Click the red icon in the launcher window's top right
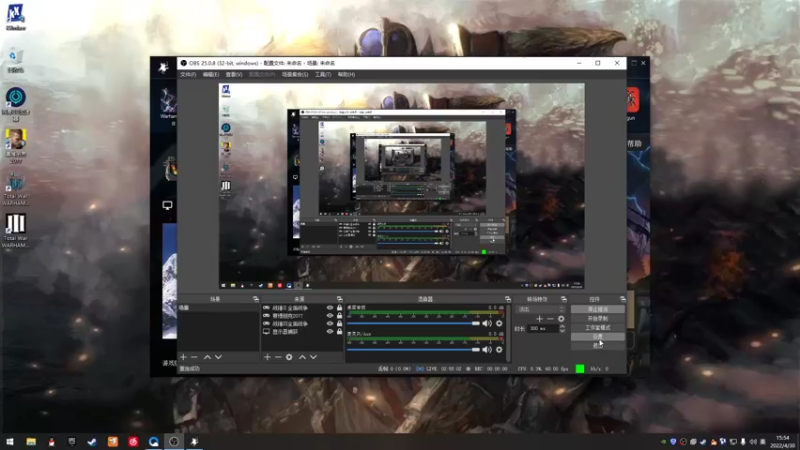Viewport: 800px width, 450px height. (x=633, y=99)
